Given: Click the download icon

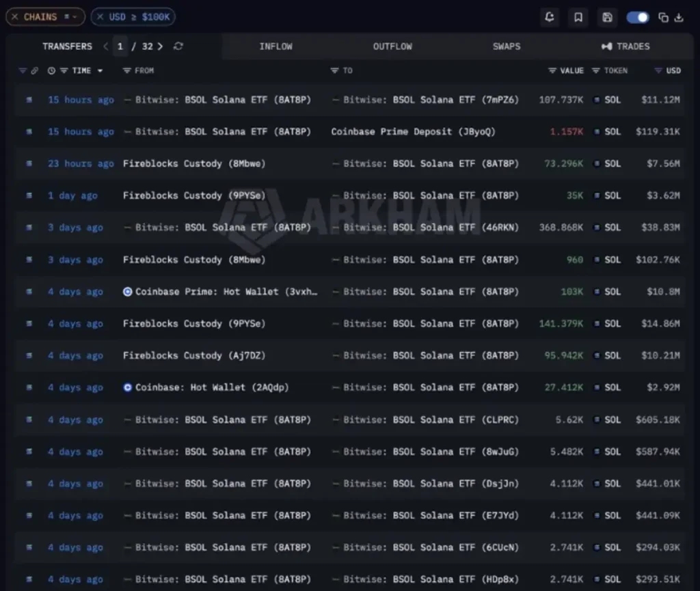Looking at the screenshot, I should [x=679, y=17].
